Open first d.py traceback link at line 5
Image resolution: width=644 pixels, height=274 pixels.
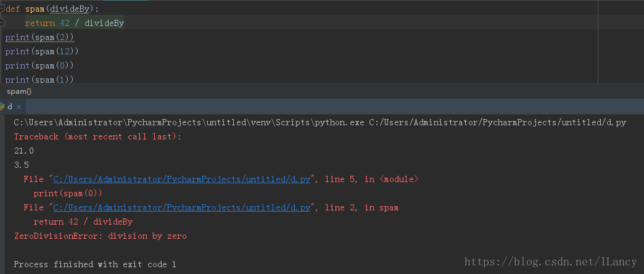(x=181, y=179)
